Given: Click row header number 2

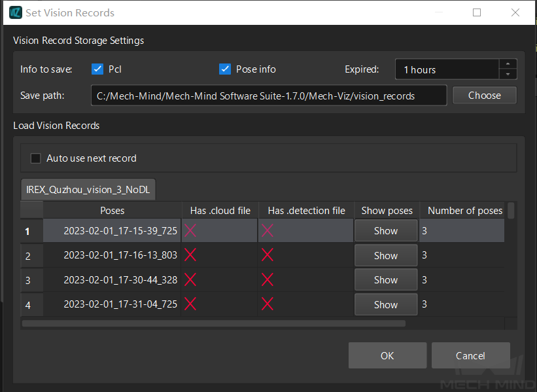Looking at the screenshot, I should (x=31, y=256).
